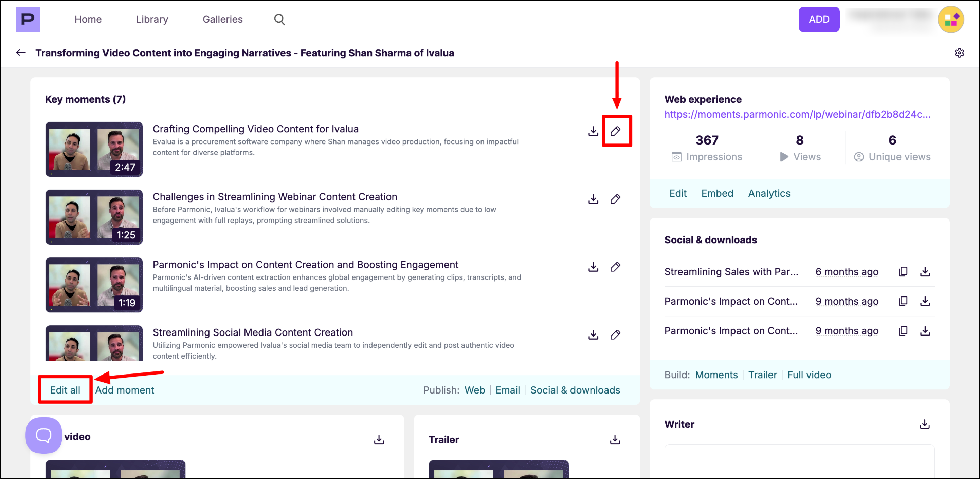980x479 pixels.
Task: Click Edit all under key moments
Action: point(65,390)
